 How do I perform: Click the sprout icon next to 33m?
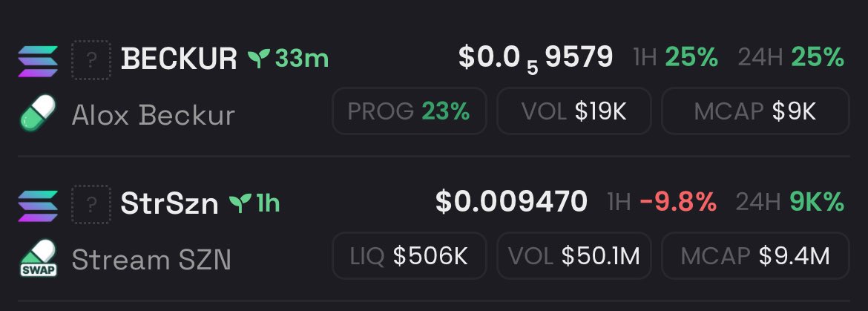pyautogui.click(x=259, y=58)
